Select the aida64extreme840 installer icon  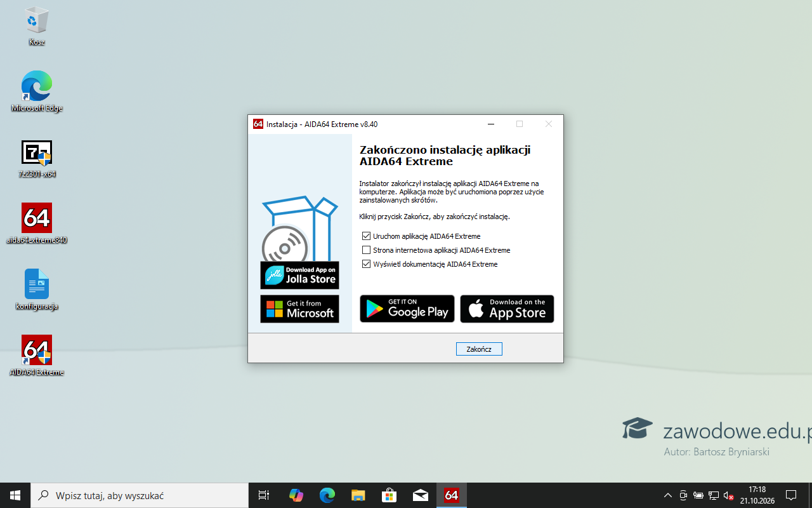(x=37, y=224)
